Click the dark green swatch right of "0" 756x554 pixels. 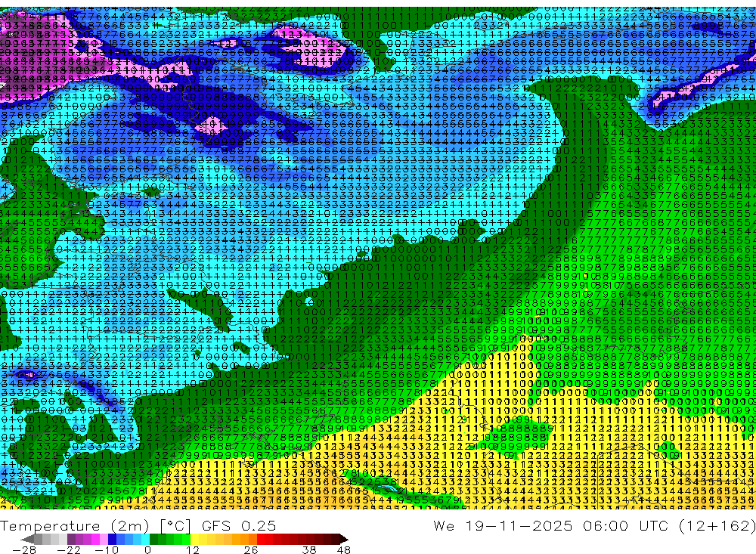coord(153,539)
